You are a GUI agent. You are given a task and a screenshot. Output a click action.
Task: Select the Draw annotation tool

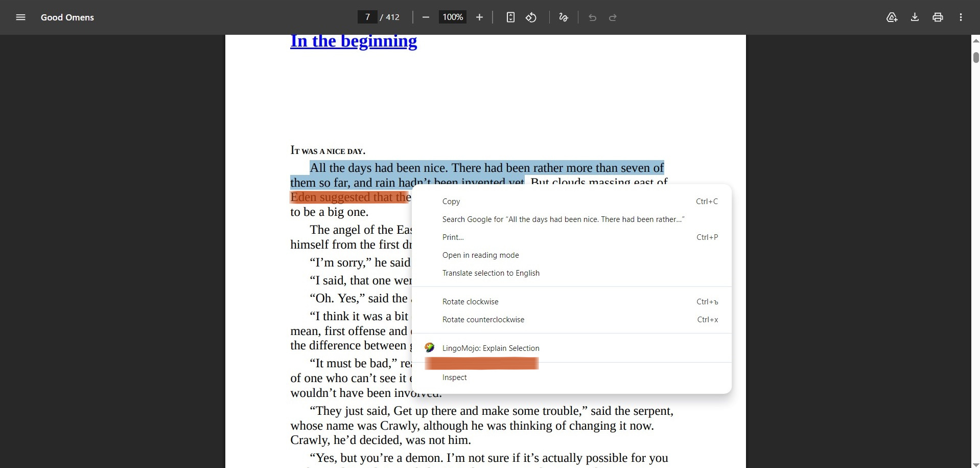click(564, 17)
